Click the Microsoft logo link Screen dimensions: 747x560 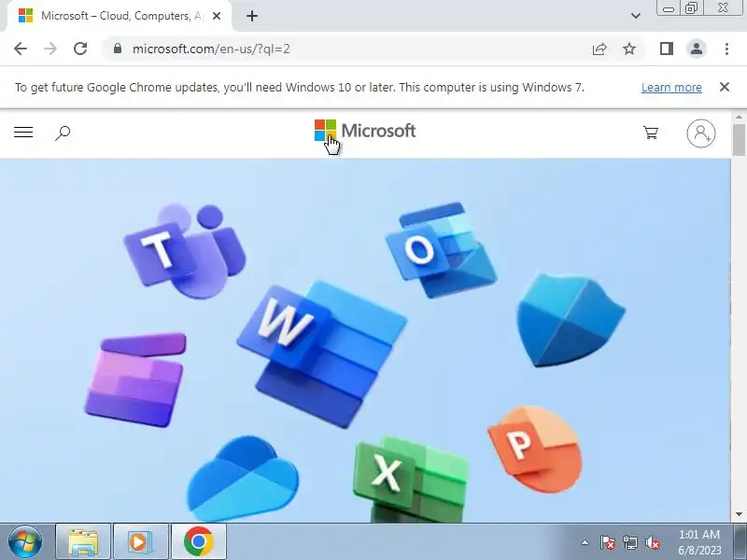point(365,131)
